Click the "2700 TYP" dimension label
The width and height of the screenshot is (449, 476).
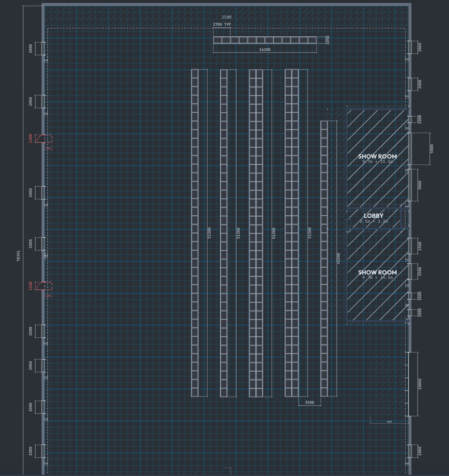click(222, 24)
